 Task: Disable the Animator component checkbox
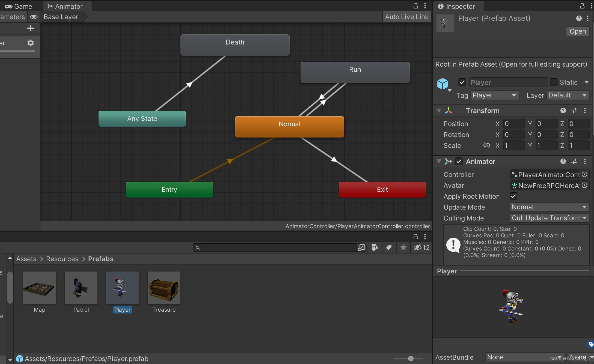coord(459,161)
